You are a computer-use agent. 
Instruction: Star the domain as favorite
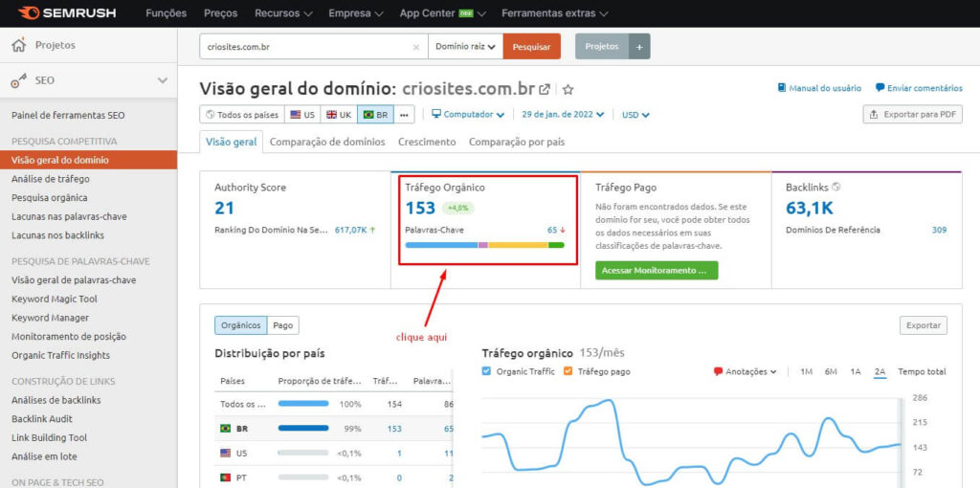point(568,89)
